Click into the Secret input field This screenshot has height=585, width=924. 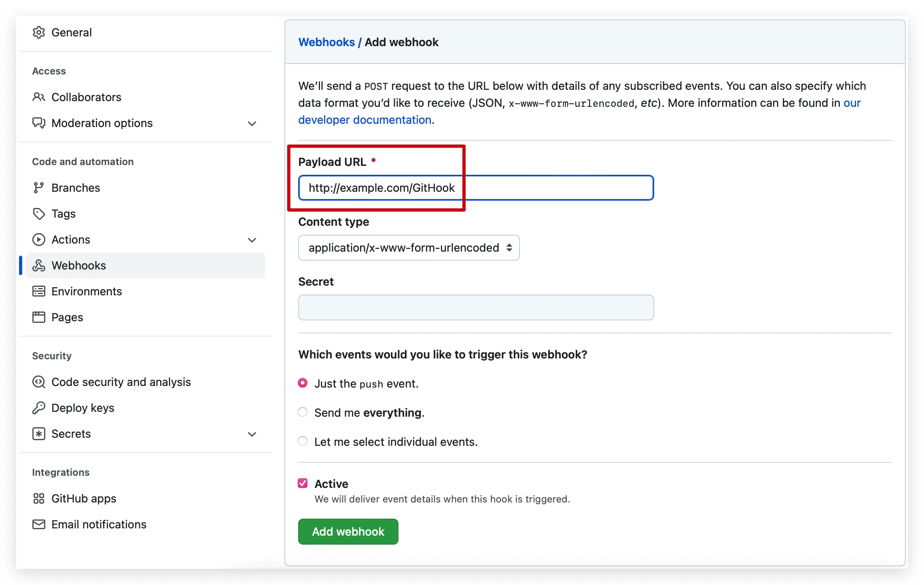476,307
